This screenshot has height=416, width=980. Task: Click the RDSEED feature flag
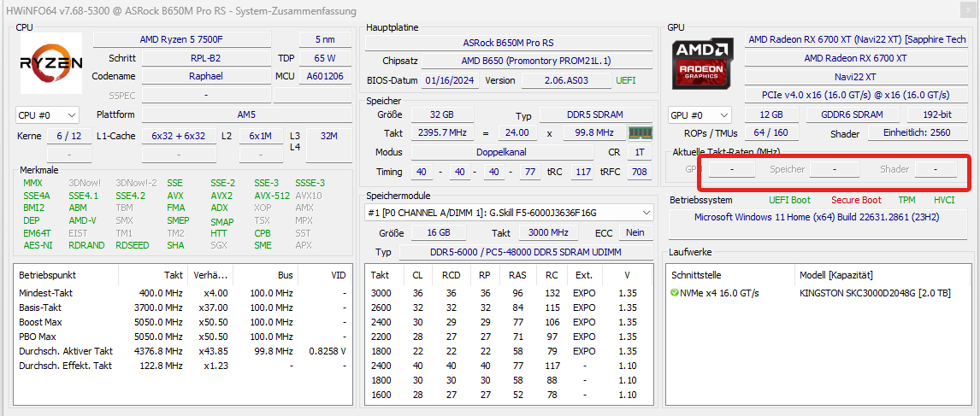tap(132, 245)
